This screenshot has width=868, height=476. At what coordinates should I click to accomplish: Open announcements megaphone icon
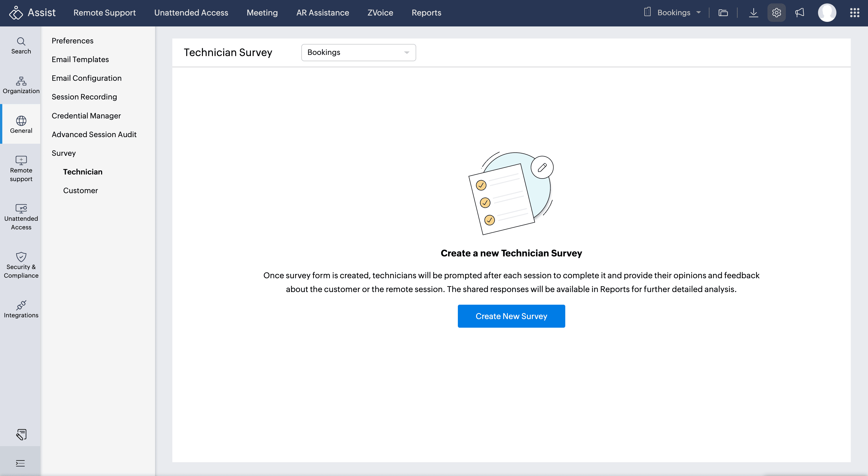[800, 13]
